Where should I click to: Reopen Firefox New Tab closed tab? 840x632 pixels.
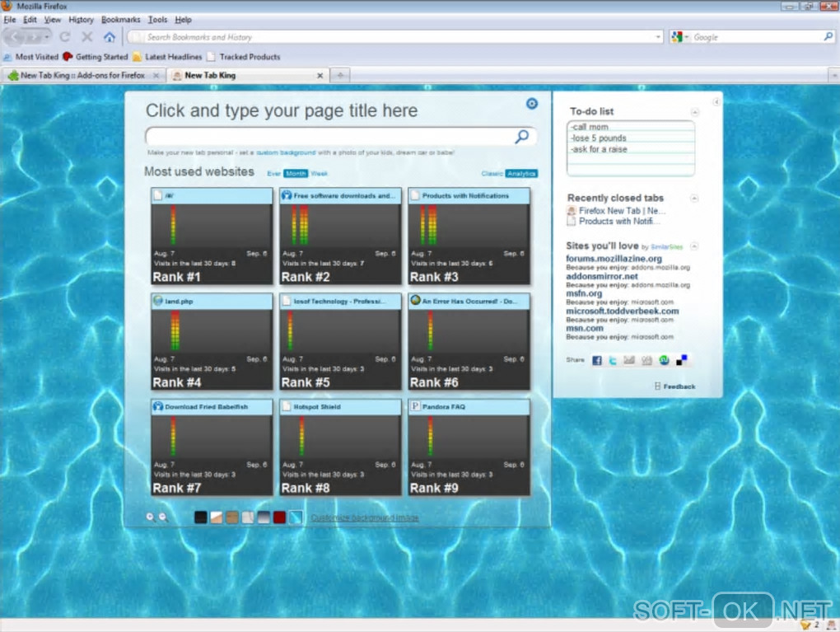(x=616, y=211)
